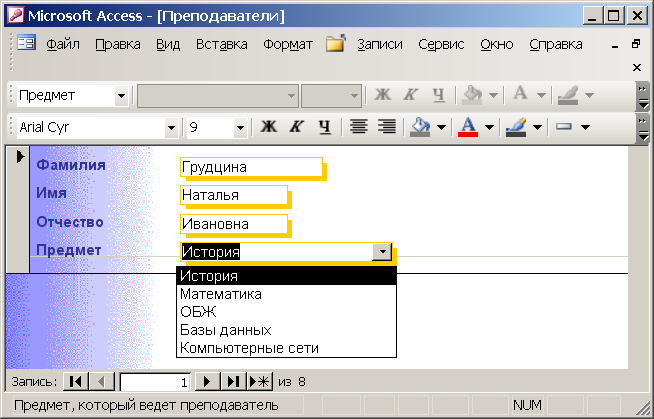
Task: Open font color dropdown arrow
Action: [x=489, y=127]
